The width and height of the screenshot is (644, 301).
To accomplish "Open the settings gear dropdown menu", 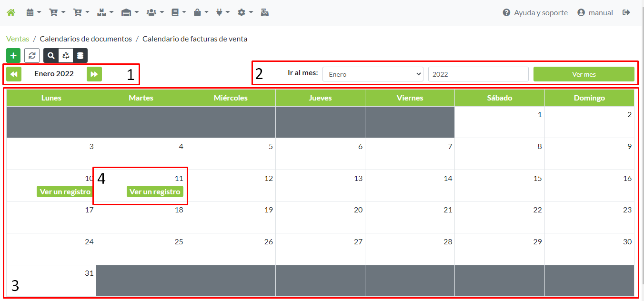I will 245,13.
